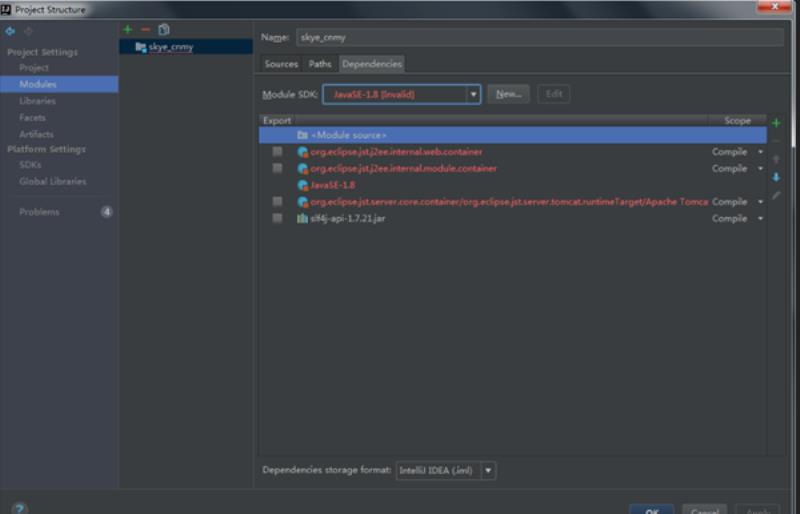Select the Dependencies tab
This screenshot has height=514, width=800.
(372, 64)
